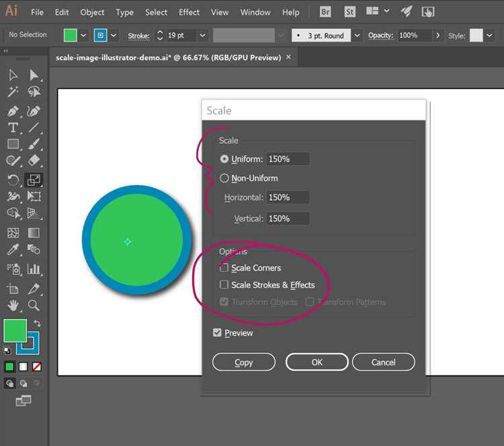Select the Hand tool
The height and width of the screenshot is (446, 504).
click(x=13, y=305)
